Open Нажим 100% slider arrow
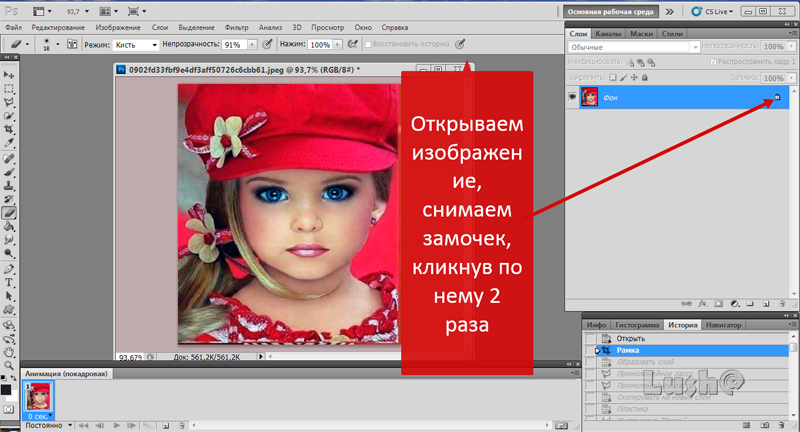Screen dimensions: 800x432 (337, 45)
